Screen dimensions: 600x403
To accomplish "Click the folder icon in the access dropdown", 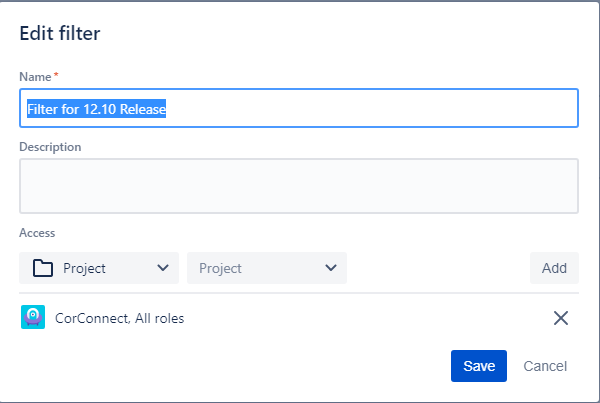I will [42, 268].
